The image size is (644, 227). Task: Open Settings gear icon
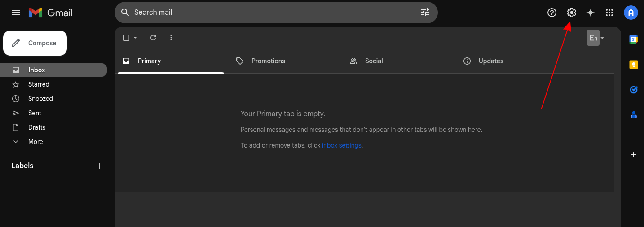(571, 13)
